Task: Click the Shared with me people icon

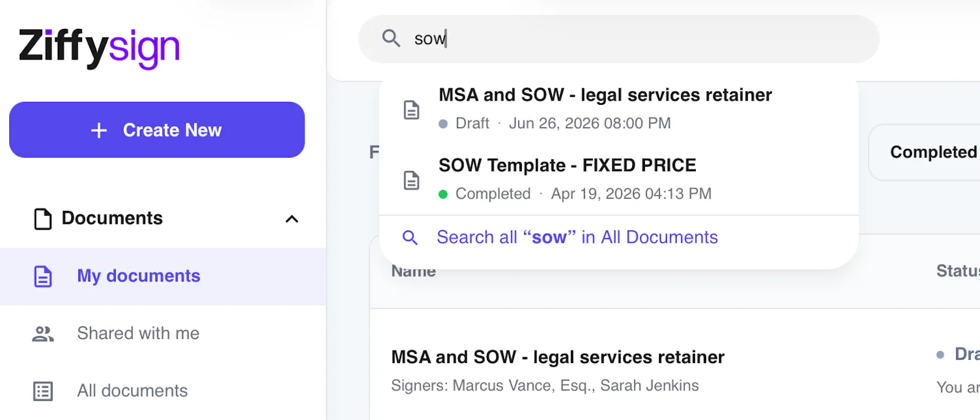Action: tap(43, 334)
